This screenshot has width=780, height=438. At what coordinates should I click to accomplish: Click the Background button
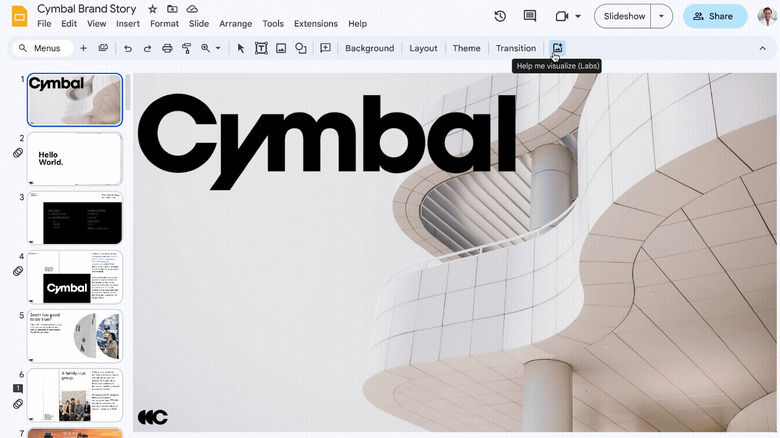click(370, 48)
